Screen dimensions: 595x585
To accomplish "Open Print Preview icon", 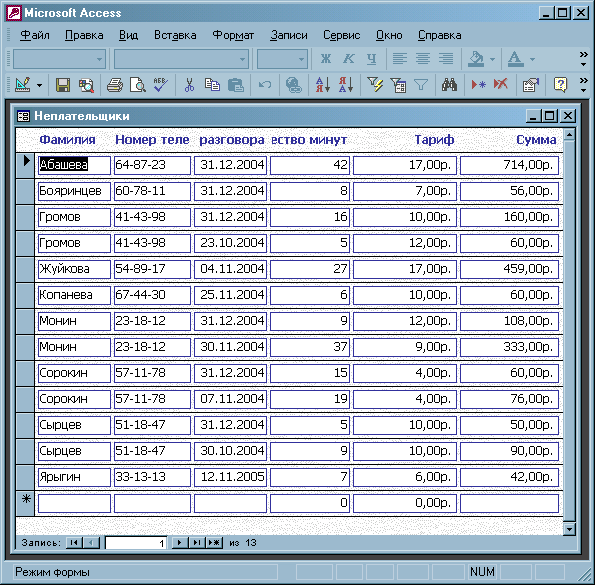I will click(137, 85).
